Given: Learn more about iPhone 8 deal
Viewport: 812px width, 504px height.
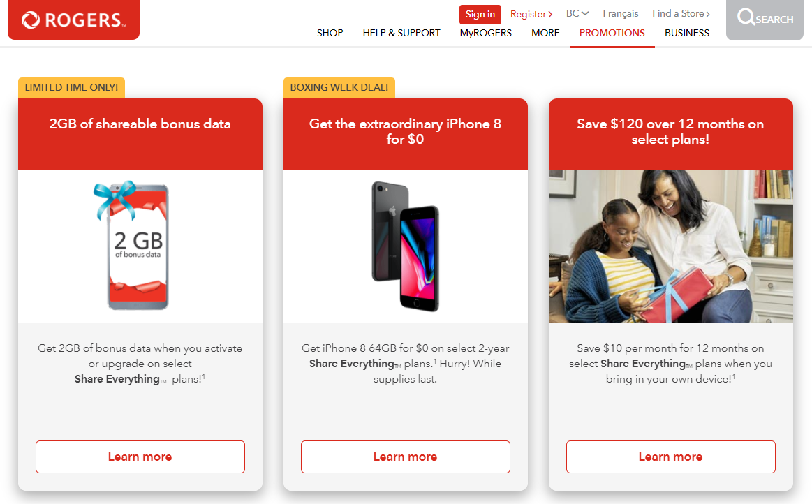Looking at the screenshot, I should [406, 457].
